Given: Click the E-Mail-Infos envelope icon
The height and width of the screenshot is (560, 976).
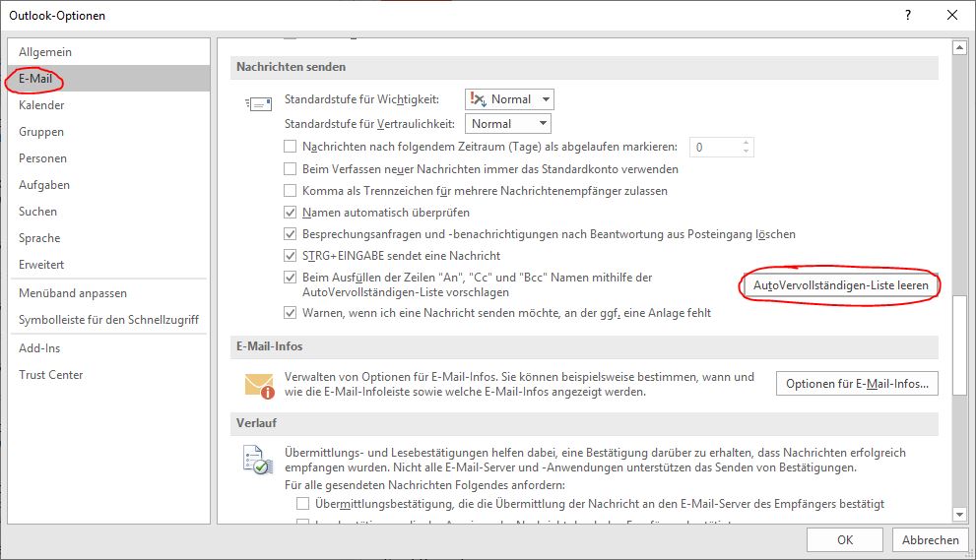Looking at the screenshot, I should [x=260, y=386].
